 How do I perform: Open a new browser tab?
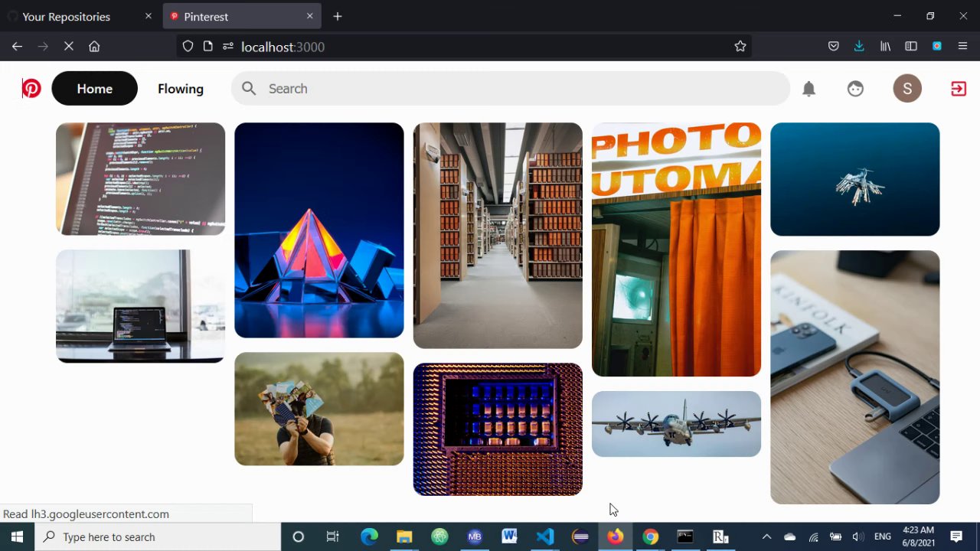tap(338, 16)
